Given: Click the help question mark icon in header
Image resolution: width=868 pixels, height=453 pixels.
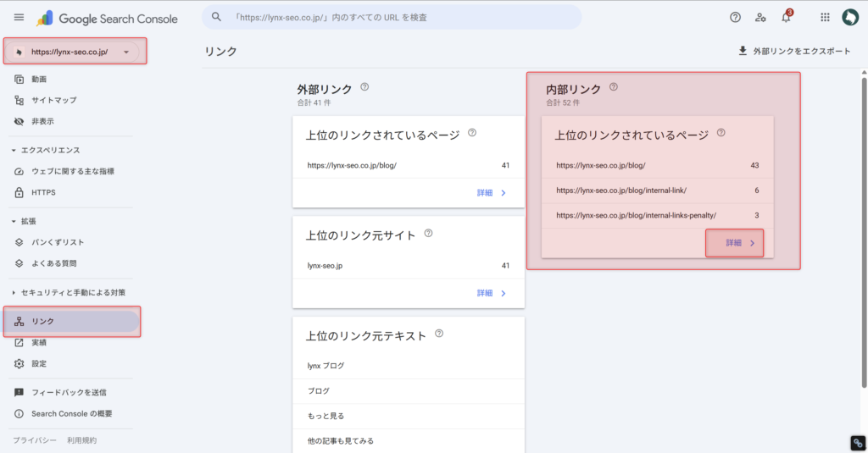Looking at the screenshot, I should 735,17.
